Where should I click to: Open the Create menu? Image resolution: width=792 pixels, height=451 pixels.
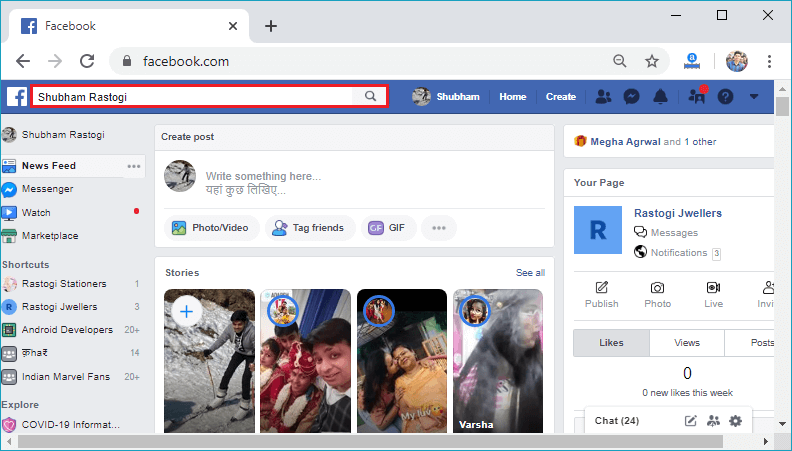click(561, 96)
